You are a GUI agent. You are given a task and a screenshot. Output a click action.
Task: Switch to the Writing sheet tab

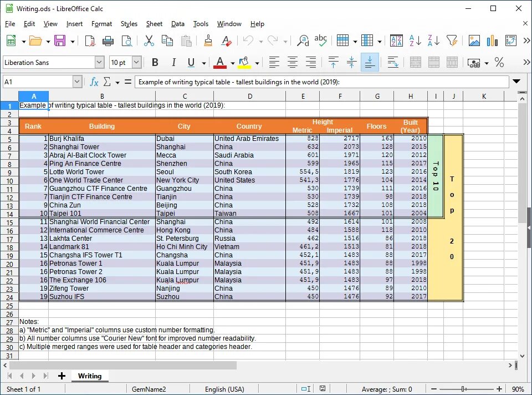[90, 376]
